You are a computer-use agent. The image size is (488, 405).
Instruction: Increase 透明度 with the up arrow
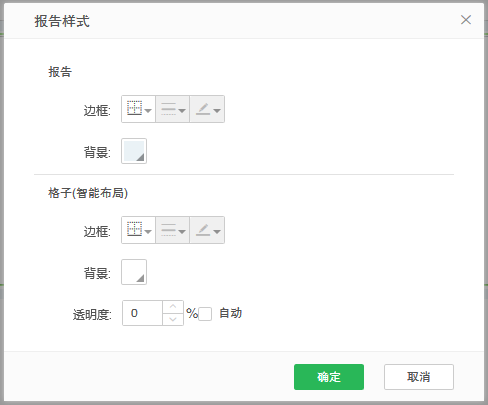tap(173, 307)
